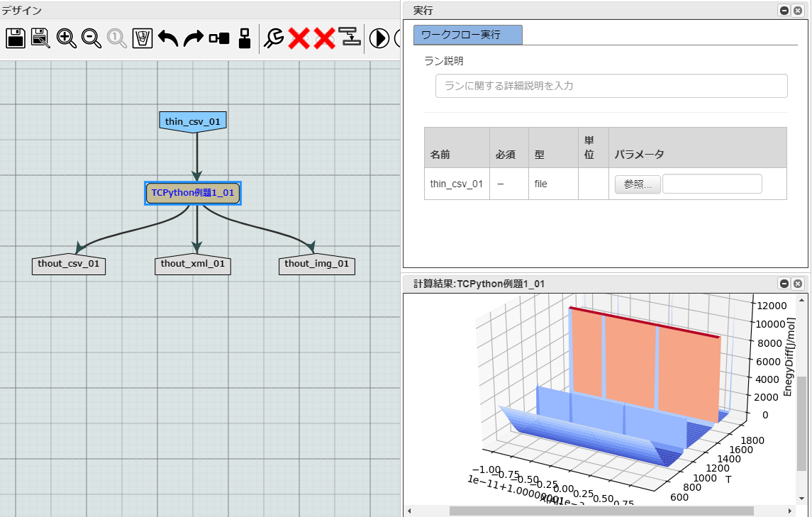The width and height of the screenshot is (812, 517).
Task: Collapse the 実行 panel with minus button
Action: point(784,10)
